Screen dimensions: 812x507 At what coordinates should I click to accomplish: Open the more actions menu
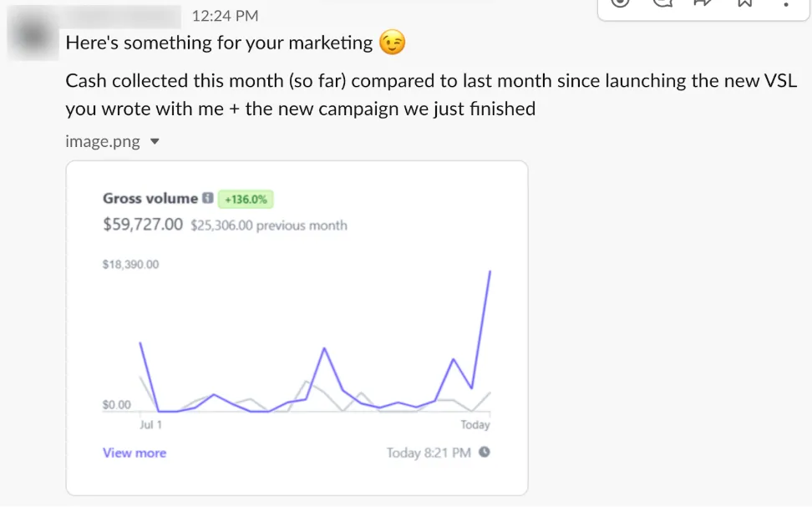(x=785, y=3)
